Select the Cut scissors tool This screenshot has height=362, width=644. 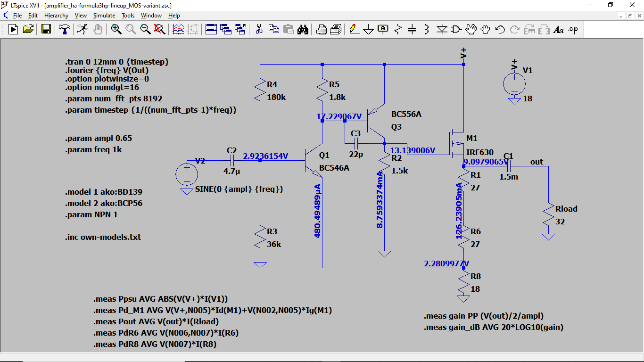coord(259,29)
